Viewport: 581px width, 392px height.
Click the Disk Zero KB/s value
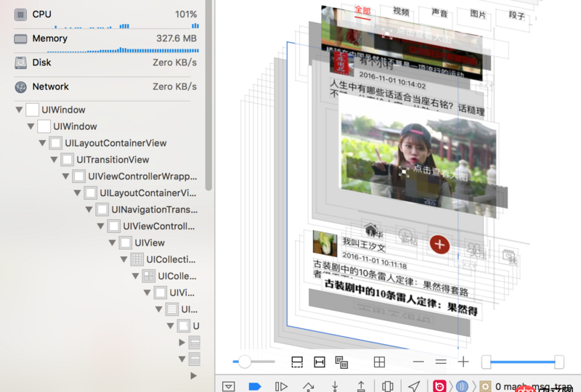tap(174, 62)
